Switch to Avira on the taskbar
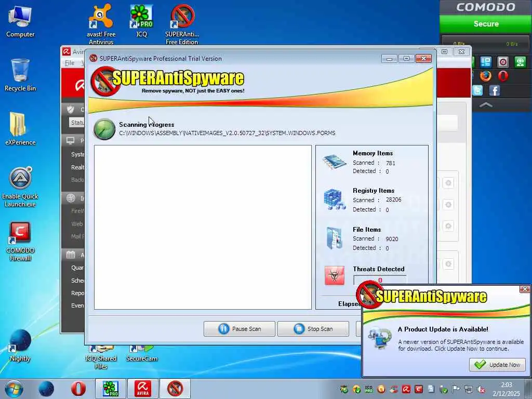Screen dimensions: 532x399 point(143,389)
